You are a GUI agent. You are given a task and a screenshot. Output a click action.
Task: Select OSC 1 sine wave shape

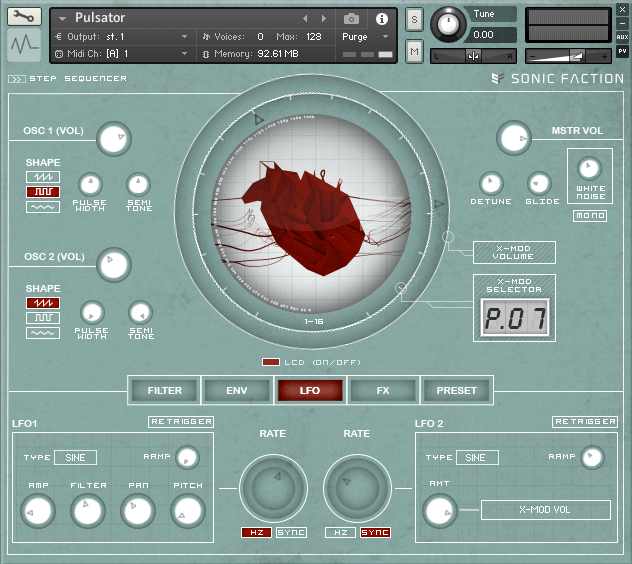pyautogui.click(x=43, y=207)
